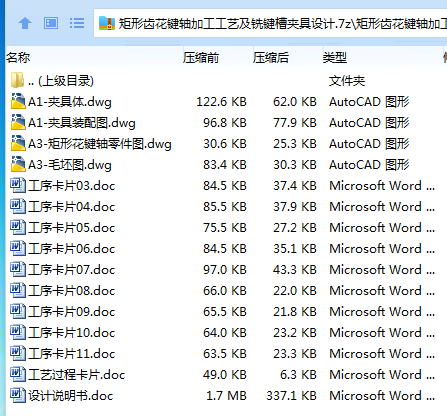The width and height of the screenshot is (447, 416).
Task: Click the 337.1 KB compressed size value
Action: coord(291,396)
